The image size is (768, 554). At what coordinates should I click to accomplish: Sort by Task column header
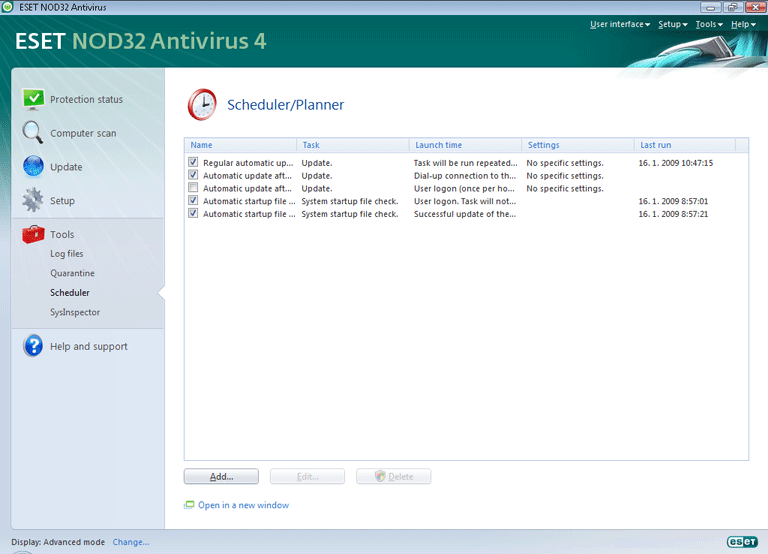[353, 145]
